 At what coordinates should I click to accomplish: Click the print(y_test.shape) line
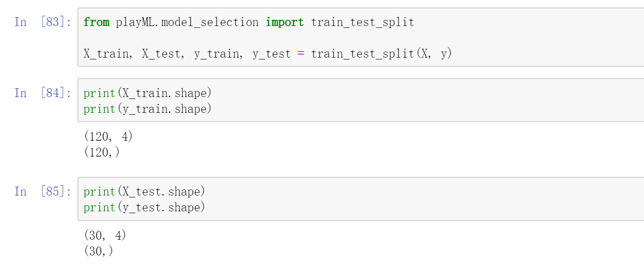(144, 207)
